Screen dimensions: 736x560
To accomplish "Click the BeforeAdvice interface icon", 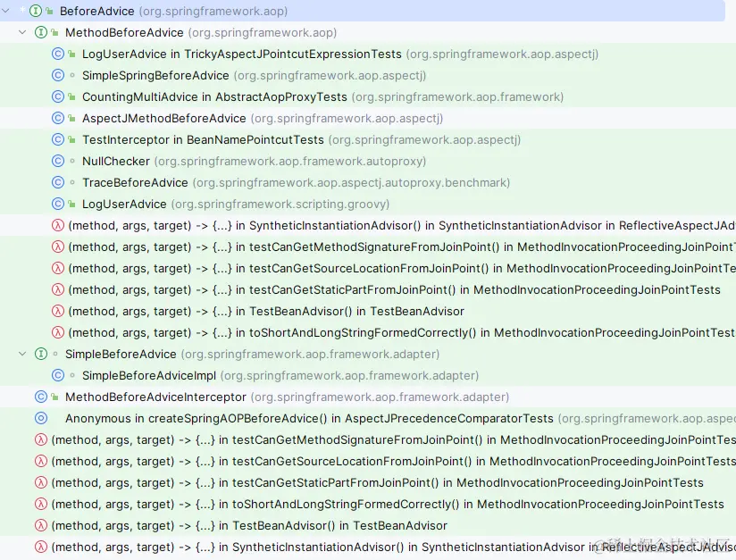I will (x=36, y=11).
